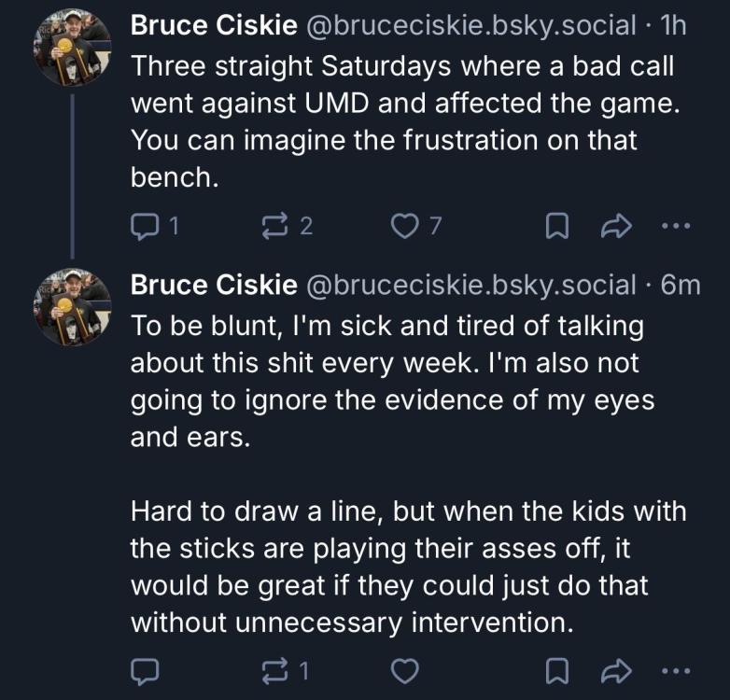This screenshot has height=700, width=730.
Task: Open the post starting "To be blunt"
Action: (x=401, y=383)
